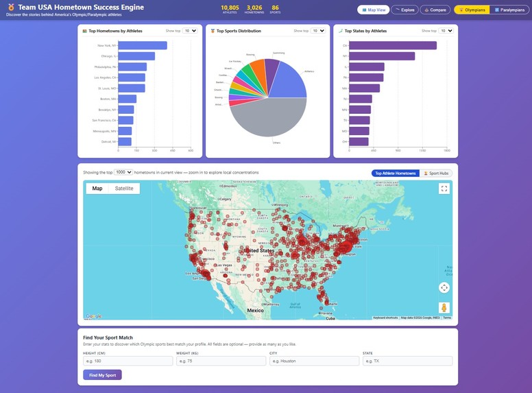Click the State input field
This screenshot has width=532, height=393.
point(407,361)
